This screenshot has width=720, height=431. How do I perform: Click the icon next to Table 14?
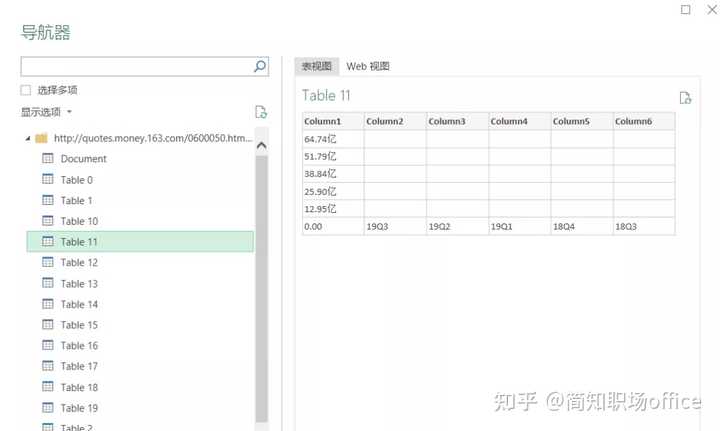[48, 304]
